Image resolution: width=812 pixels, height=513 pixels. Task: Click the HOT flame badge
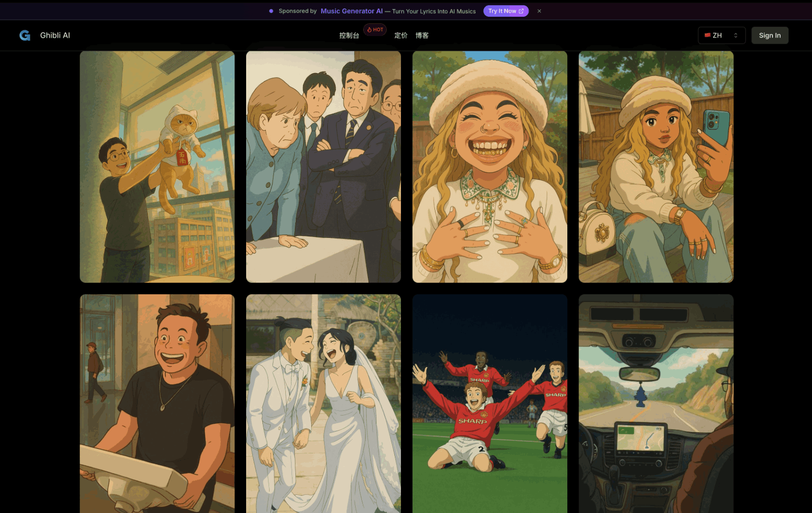pos(375,29)
